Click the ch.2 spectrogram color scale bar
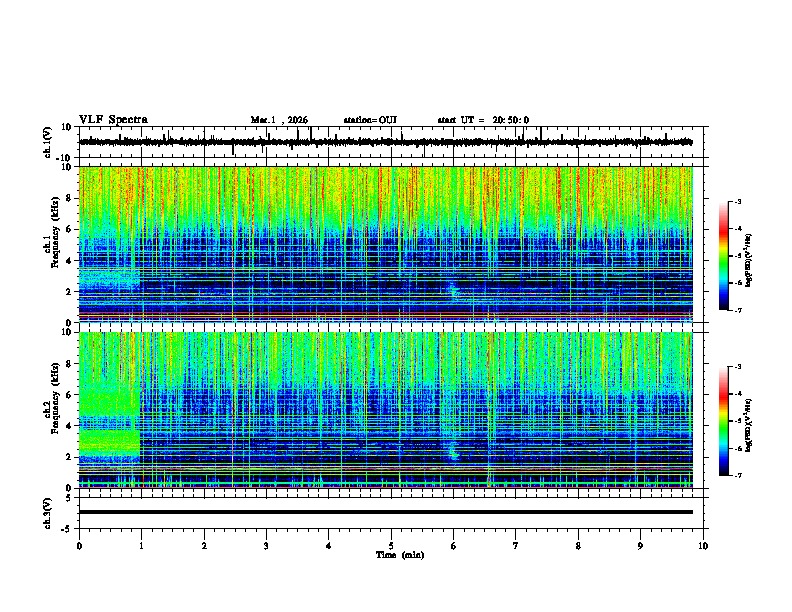The height and width of the screenshot is (612, 792). coord(724,421)
